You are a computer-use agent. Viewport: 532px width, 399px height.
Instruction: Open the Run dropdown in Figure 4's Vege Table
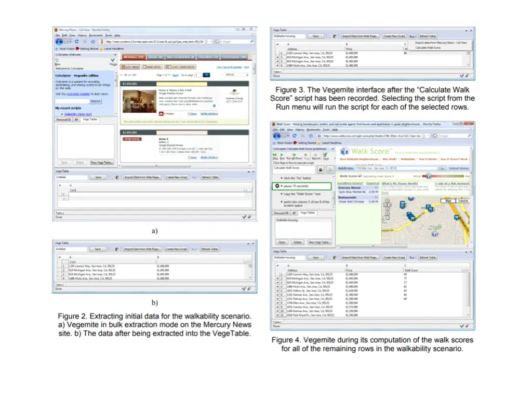click(413, 258)
